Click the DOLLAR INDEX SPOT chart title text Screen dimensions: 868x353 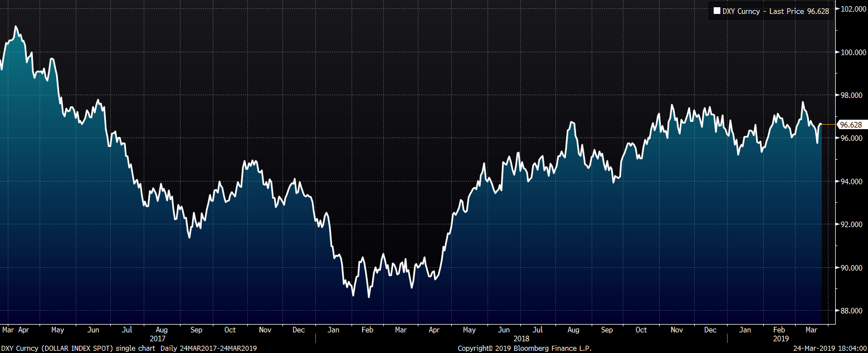(x=79, y=348)
